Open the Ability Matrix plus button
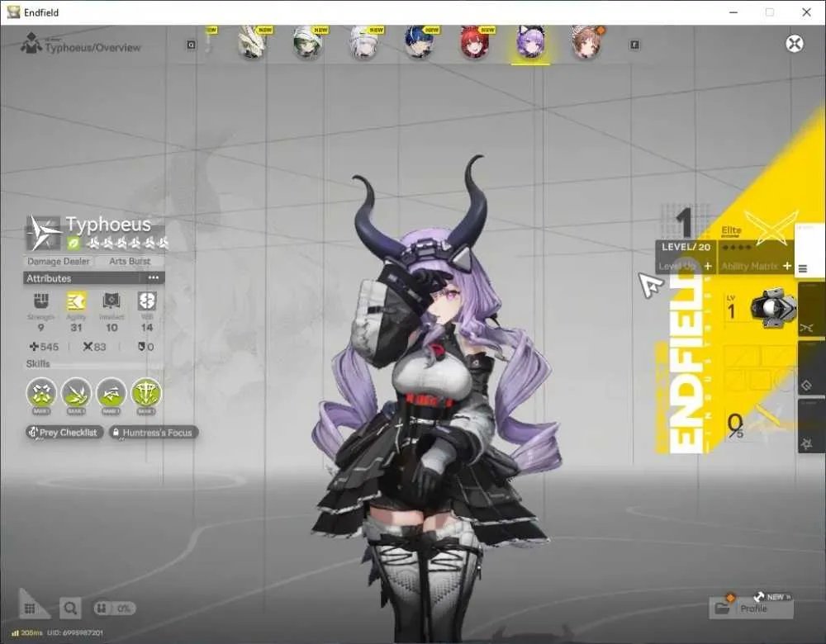 pos(787,266)
